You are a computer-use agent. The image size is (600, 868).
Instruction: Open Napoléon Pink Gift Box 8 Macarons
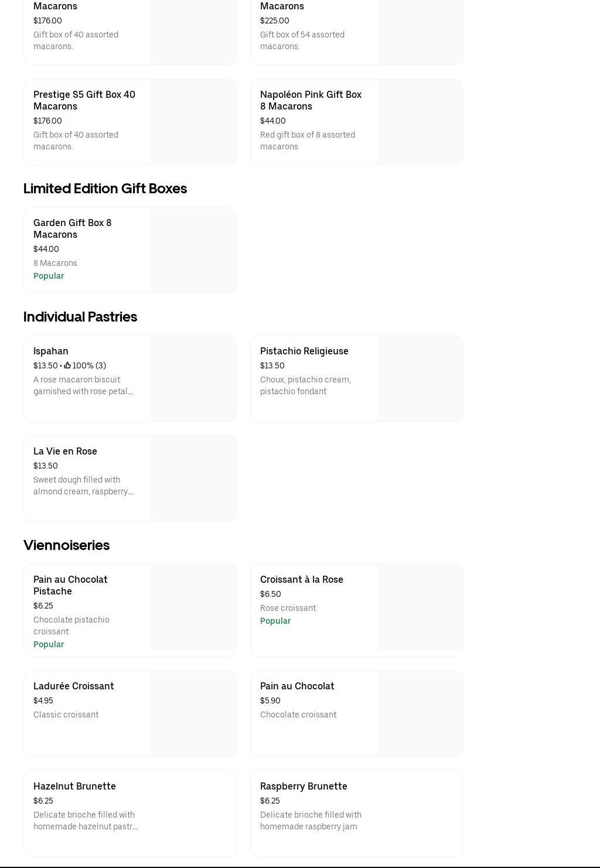[311, 100]
